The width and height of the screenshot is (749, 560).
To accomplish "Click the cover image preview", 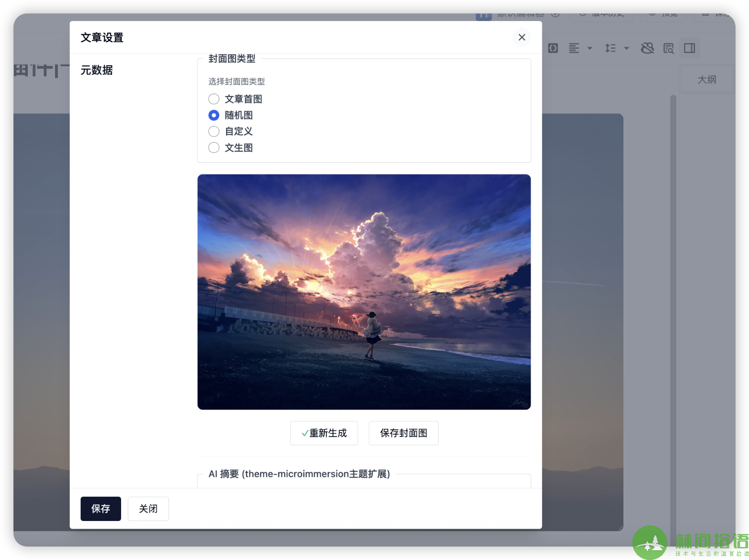I will tap(364, 292).
